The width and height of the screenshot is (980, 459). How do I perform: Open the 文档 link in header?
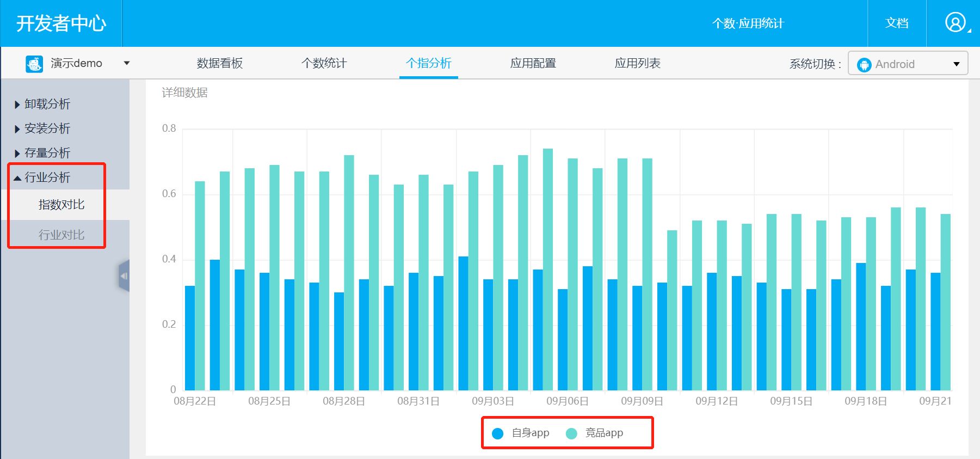896,23
